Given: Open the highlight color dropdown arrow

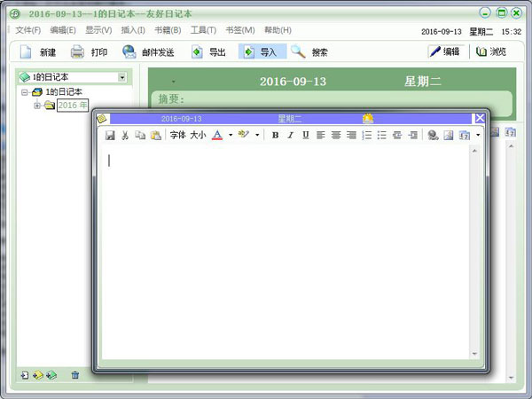Looking at the screenshot, I should click(x=257, y=135).
